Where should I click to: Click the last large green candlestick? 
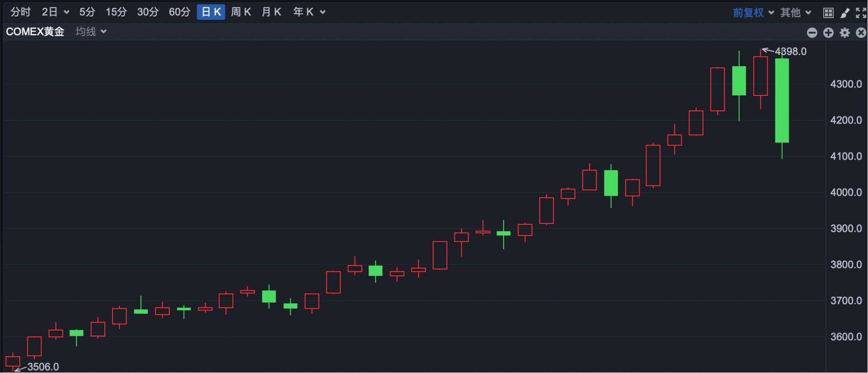point(782,100)
